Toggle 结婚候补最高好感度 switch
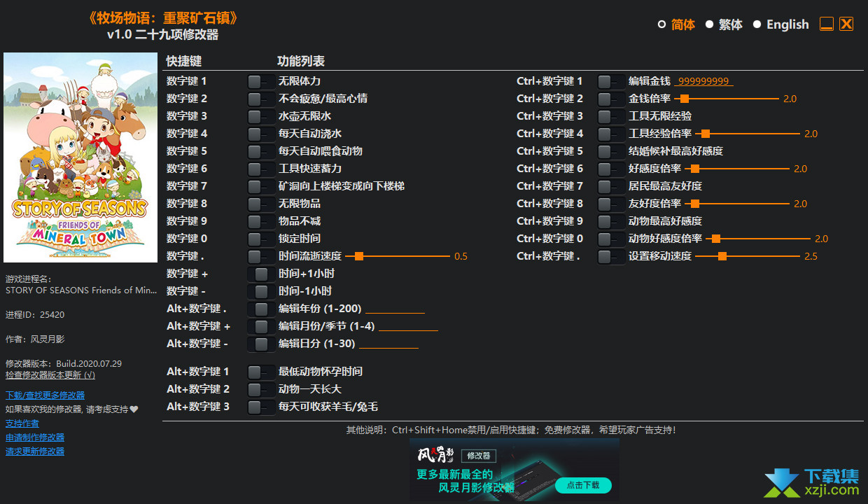Viewport: 868px width, 504px height. coord(611,151)
